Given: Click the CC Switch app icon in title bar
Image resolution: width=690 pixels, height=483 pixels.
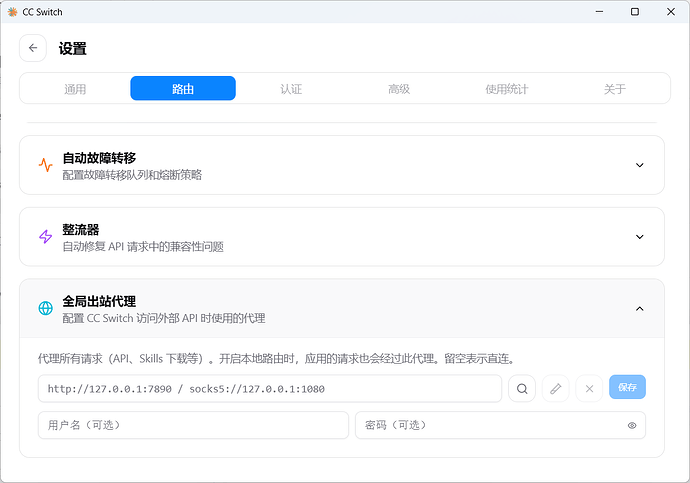Looking at the screenshot, I should [x=12, y=12].
